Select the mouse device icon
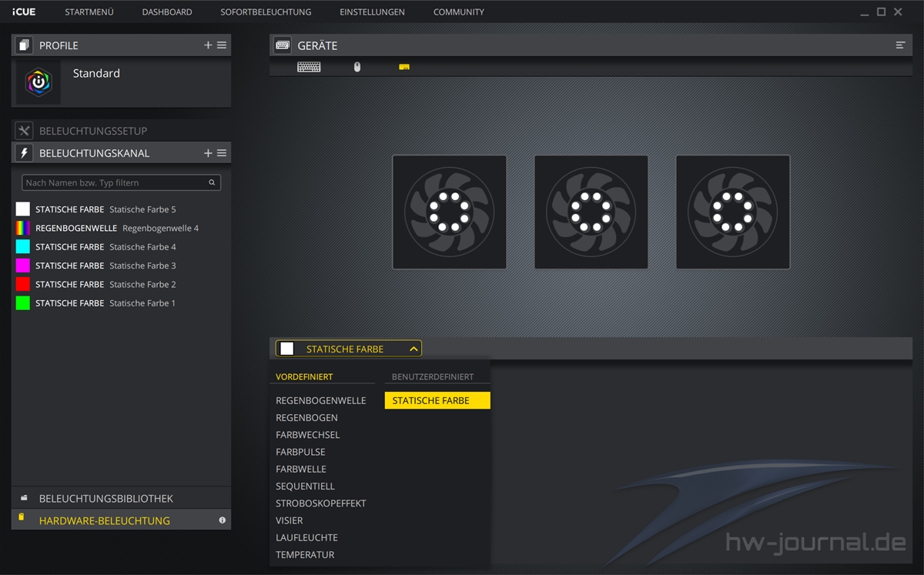This screenshot has width=924, height=575. pyautogui.click(x=357, y=67)
